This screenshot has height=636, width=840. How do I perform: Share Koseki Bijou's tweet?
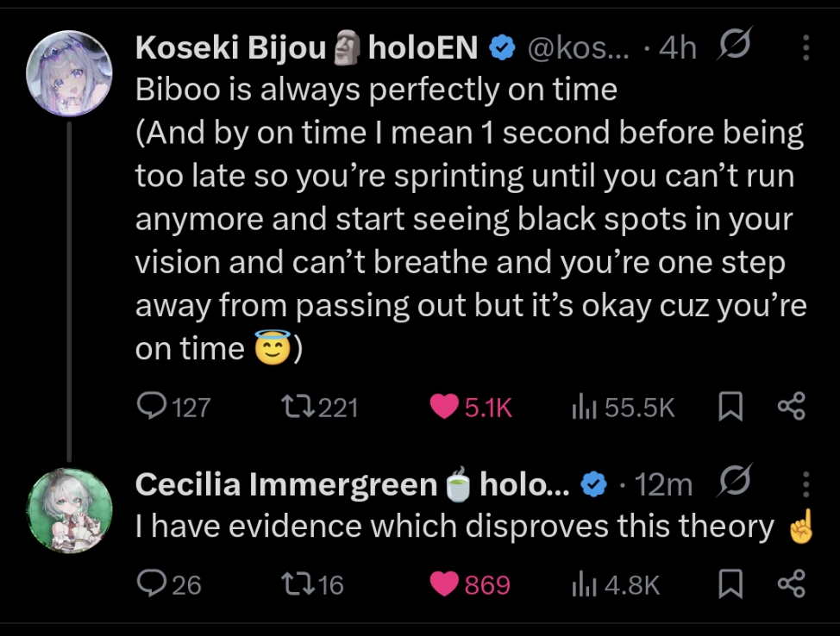click(x=791, y=407)
